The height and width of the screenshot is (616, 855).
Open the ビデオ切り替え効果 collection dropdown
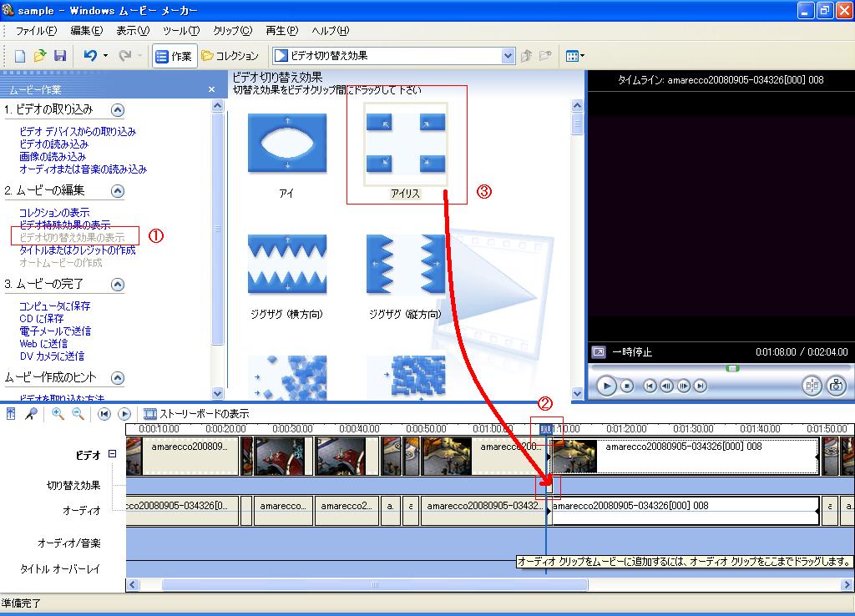click(x=508, y=56)
